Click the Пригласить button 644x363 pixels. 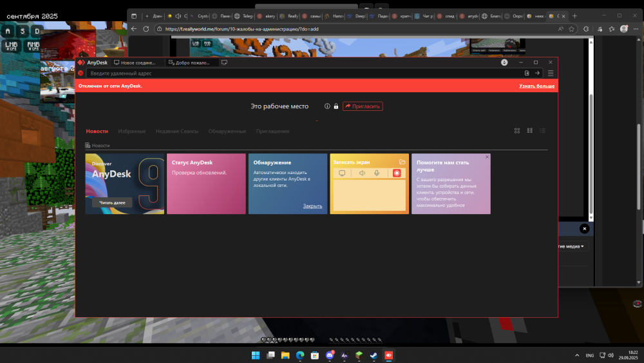pyautogui.click(x=363, y=106)
